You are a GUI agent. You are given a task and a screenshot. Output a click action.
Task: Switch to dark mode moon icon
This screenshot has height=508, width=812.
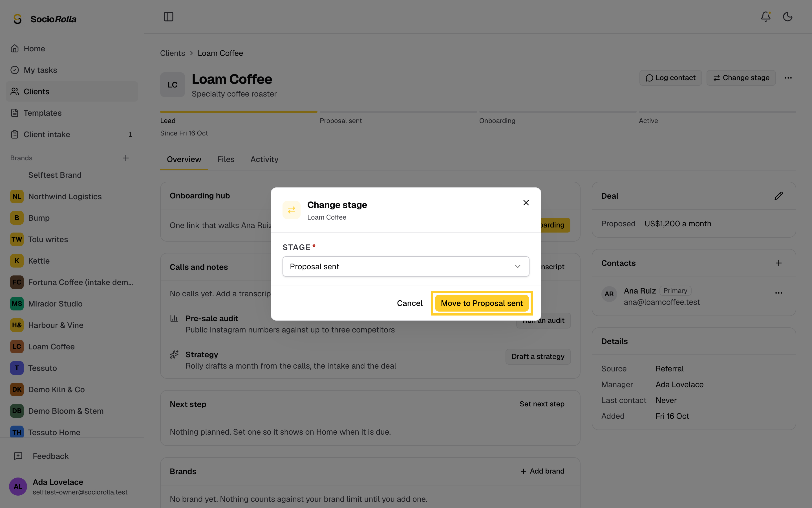787,17
